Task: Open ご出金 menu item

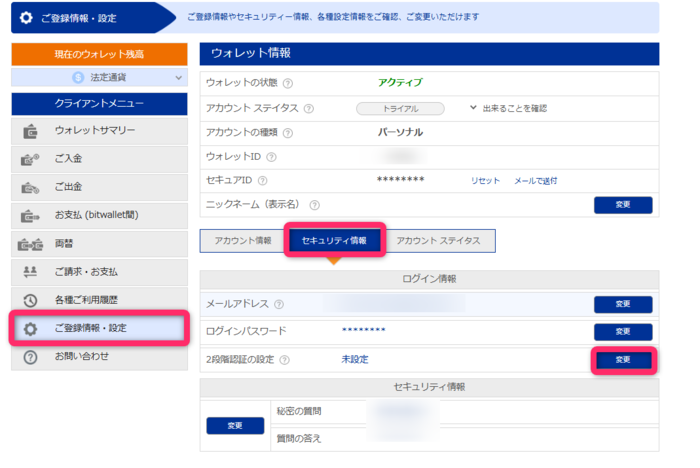Action: 99,188
